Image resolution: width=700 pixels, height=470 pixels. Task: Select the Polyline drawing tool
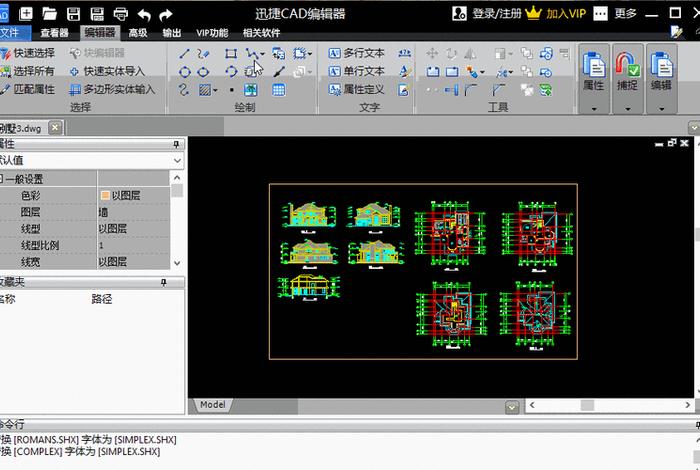251,54
